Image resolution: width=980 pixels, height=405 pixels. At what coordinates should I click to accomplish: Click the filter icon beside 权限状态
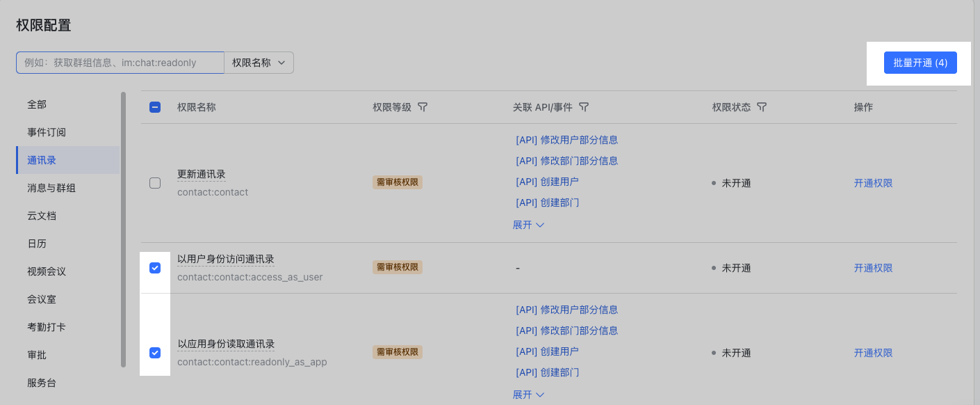click(x=762, y=107)
